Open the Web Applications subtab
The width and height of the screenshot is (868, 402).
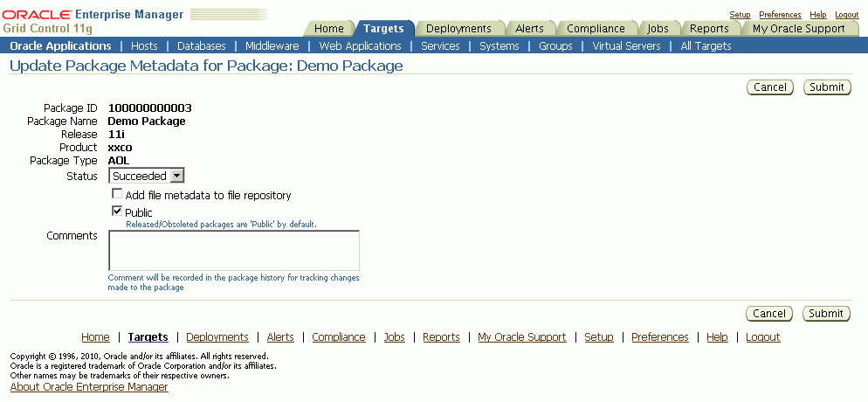pyautogui.click(x=360, y=46)
